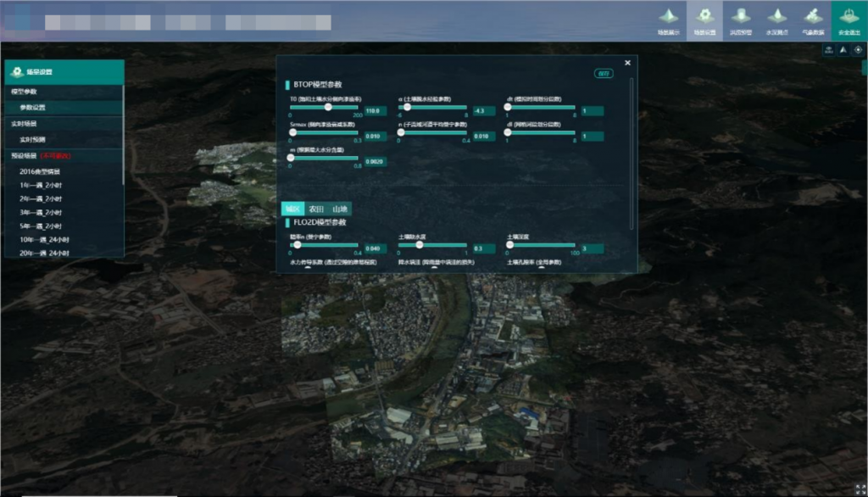Screen dimensions: 868x497
Task: Switch to the 农田 farmland tab
Action: [316, 209]
